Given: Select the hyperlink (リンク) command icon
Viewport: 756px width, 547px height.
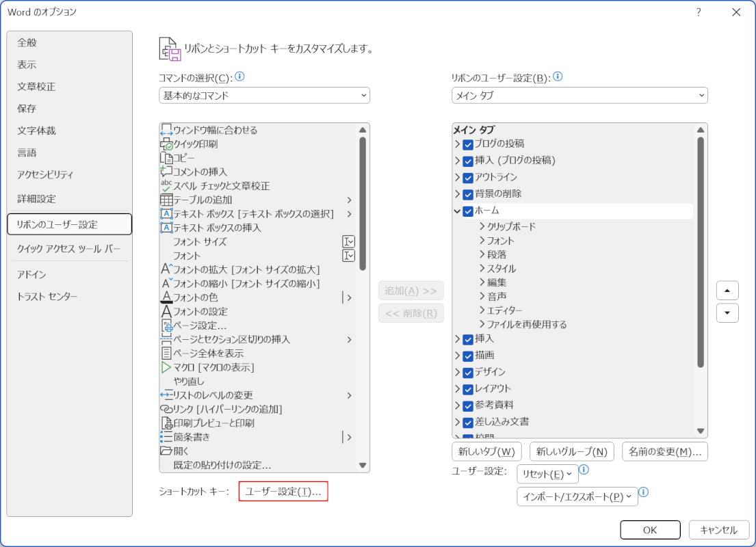Looking at the screenshot, I should [x=166, y=409].
